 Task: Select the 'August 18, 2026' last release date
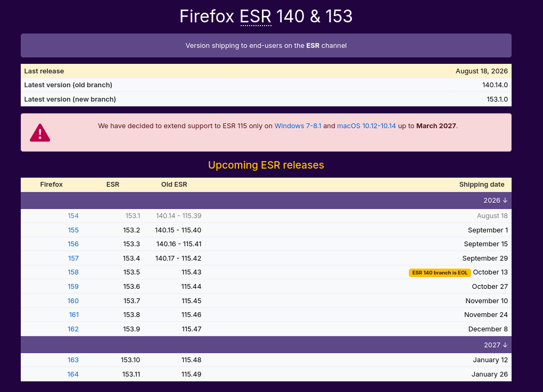(482, 71)
